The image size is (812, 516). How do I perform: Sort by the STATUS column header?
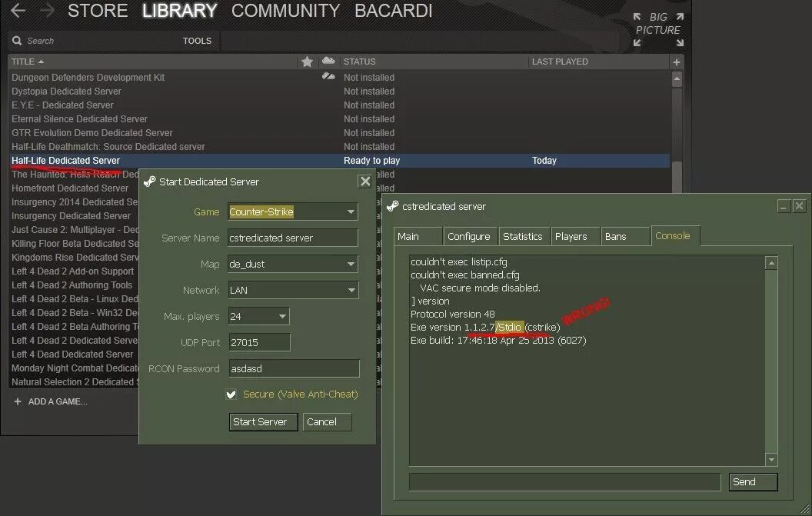(359, 62)
